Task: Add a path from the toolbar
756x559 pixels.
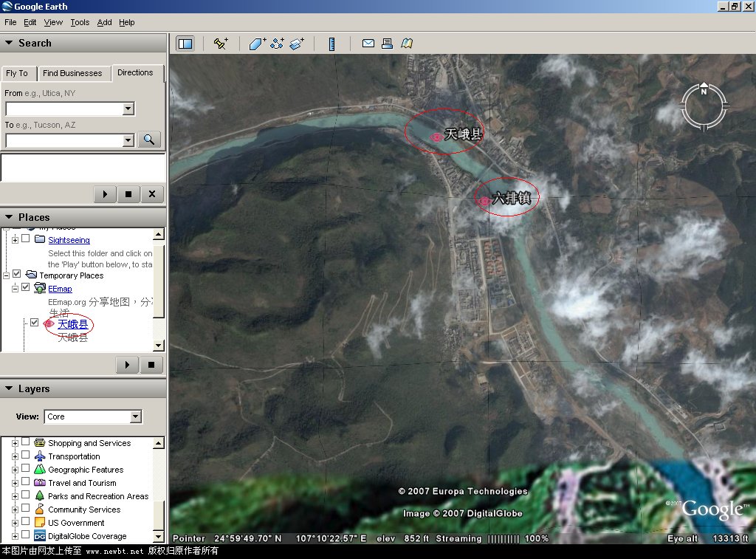Action: [278, 44]
